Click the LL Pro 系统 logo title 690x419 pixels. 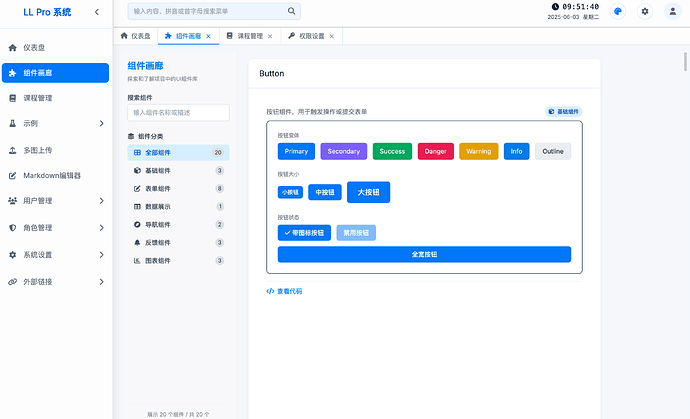[x=47, y=12]
